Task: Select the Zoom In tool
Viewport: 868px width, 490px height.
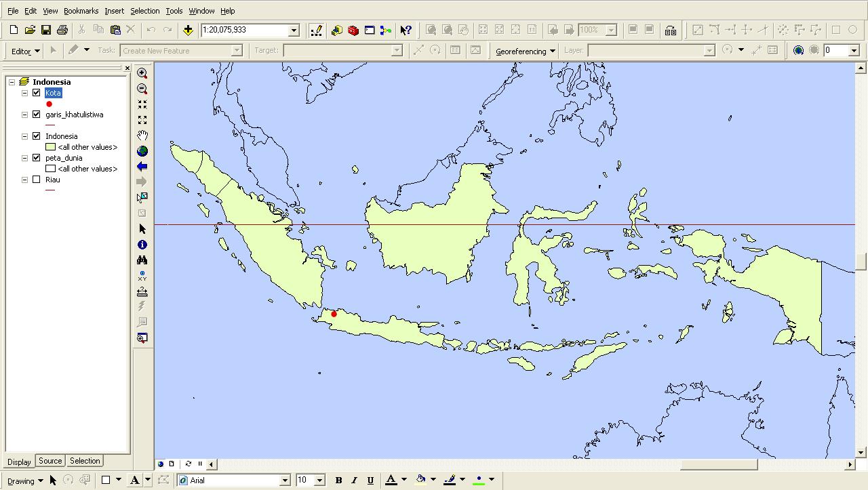Action: coord(142,73)
